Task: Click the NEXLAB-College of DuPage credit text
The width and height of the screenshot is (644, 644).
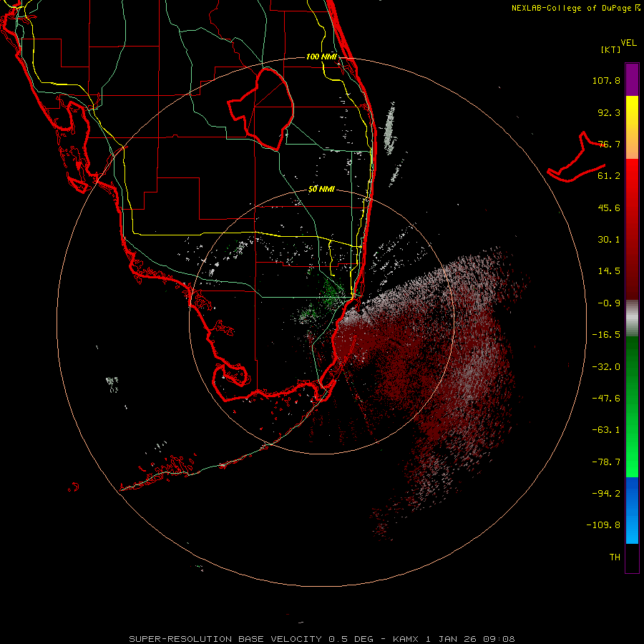Action: coord(576,8)
